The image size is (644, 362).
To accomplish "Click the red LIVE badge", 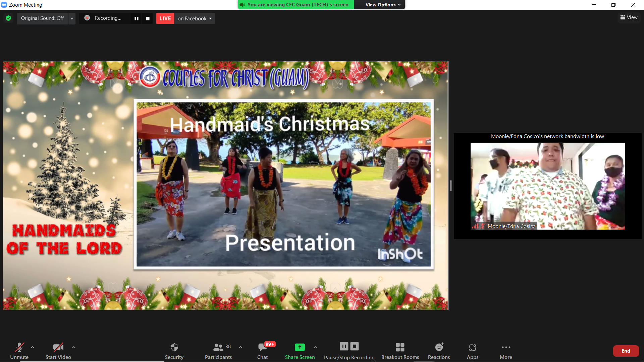I will (x=165, y=18).
